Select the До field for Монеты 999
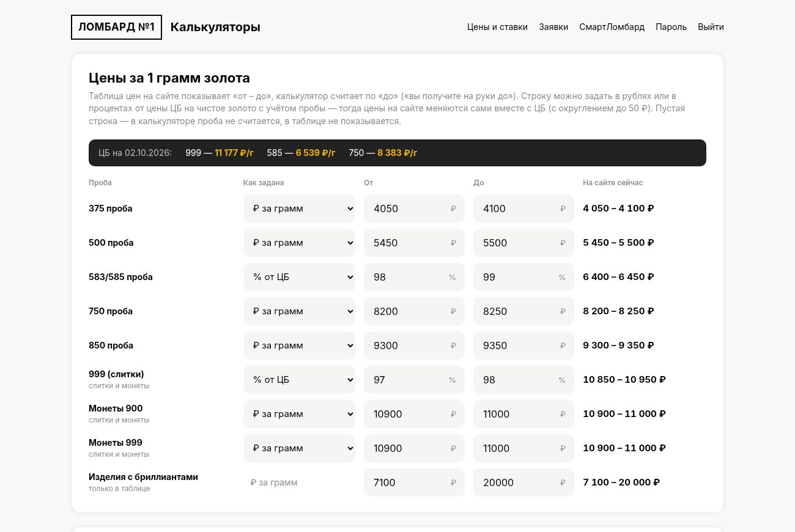Image resolution: width=795 pixels, height=532 pixels. [523, 448]
